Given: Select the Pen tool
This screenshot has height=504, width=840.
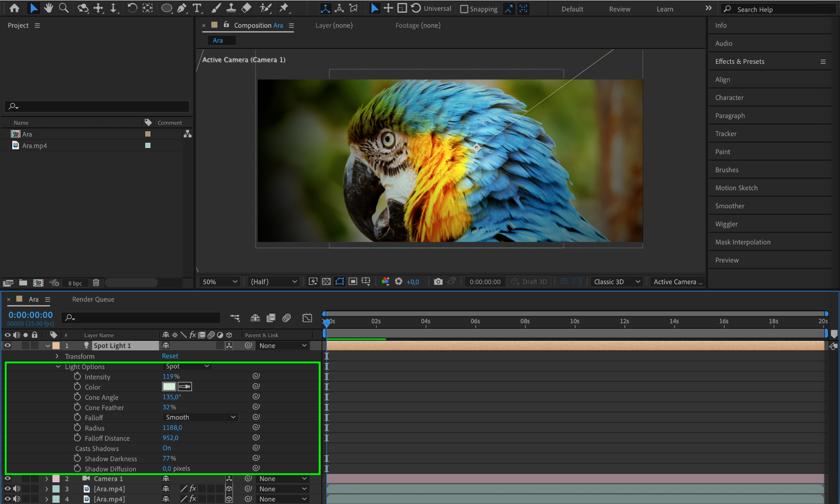Looking at the screenshot, I should click(182, 8).
